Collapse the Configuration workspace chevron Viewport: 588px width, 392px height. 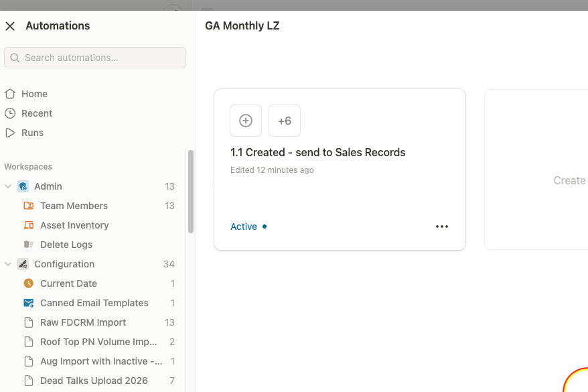9,264
